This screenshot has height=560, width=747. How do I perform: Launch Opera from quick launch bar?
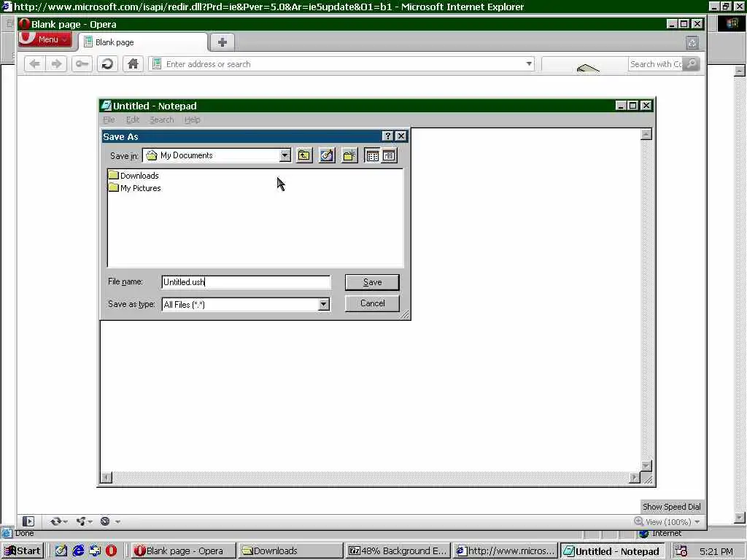tap(111, 551)
